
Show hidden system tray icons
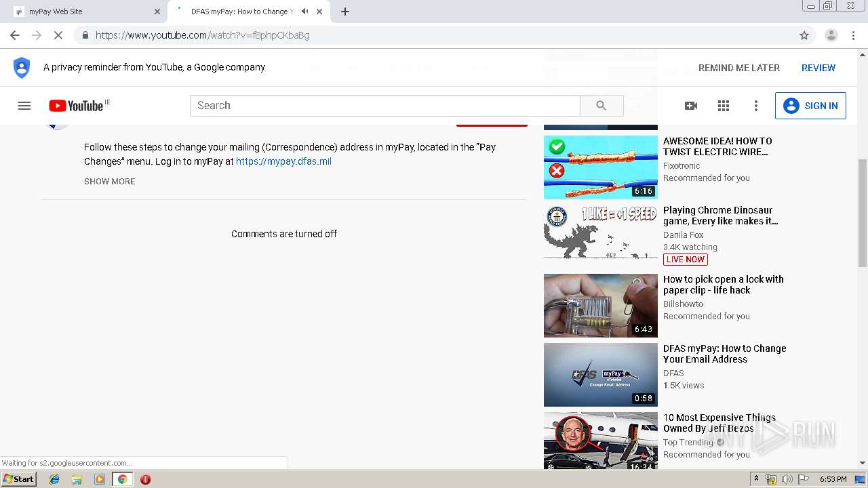tap(756, 479)
